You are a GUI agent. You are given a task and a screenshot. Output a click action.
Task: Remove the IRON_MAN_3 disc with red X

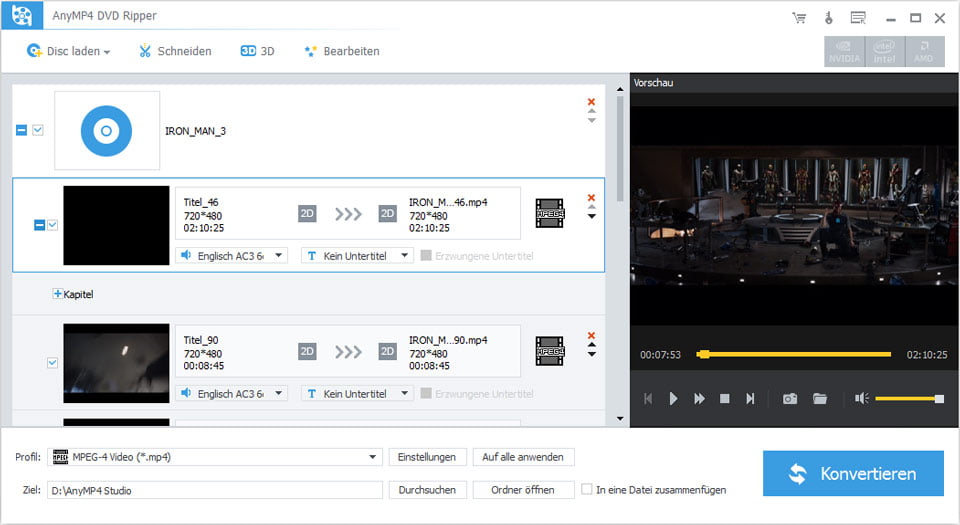[591, 102]
